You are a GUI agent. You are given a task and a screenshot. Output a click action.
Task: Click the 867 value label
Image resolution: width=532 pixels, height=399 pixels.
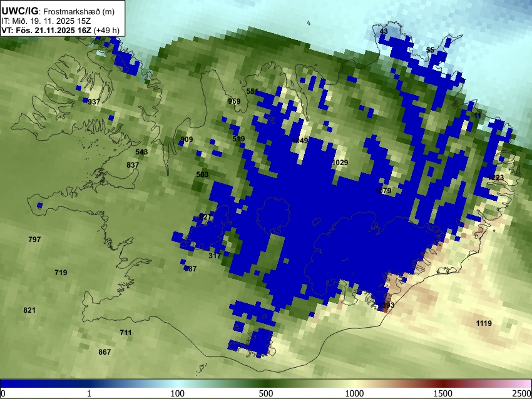coord(105,352)
